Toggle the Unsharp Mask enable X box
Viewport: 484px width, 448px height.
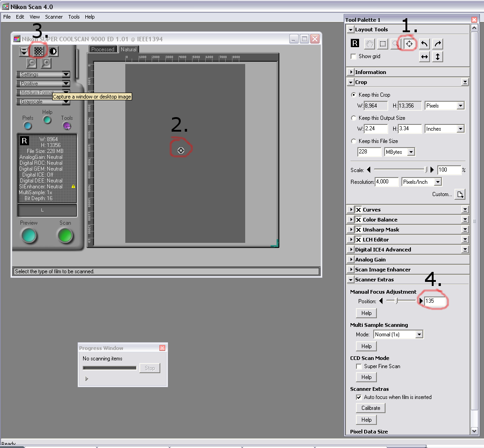(x=358, y=230)
